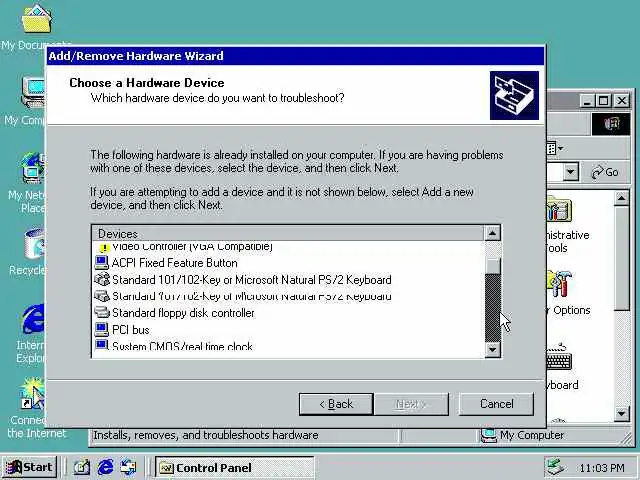Image resolution: width=640 pixels, height=480 pixels.
Task: Click the floppy disk controller icon
Action: (x=102, y=313)
